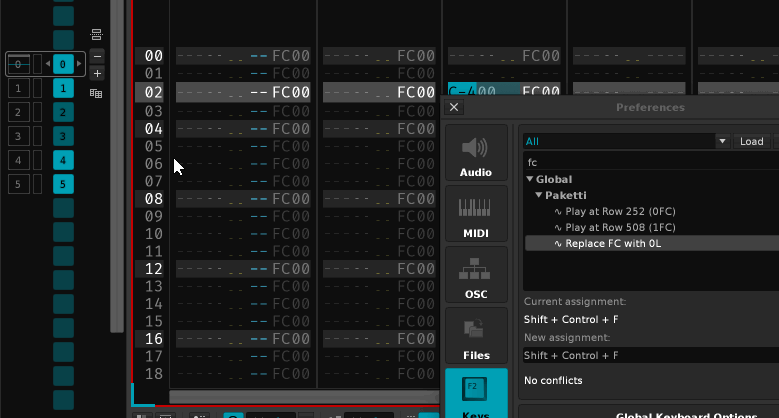Click the plus button in the sequencer
This screenshot has width=779, height=418.
[97, 73]
